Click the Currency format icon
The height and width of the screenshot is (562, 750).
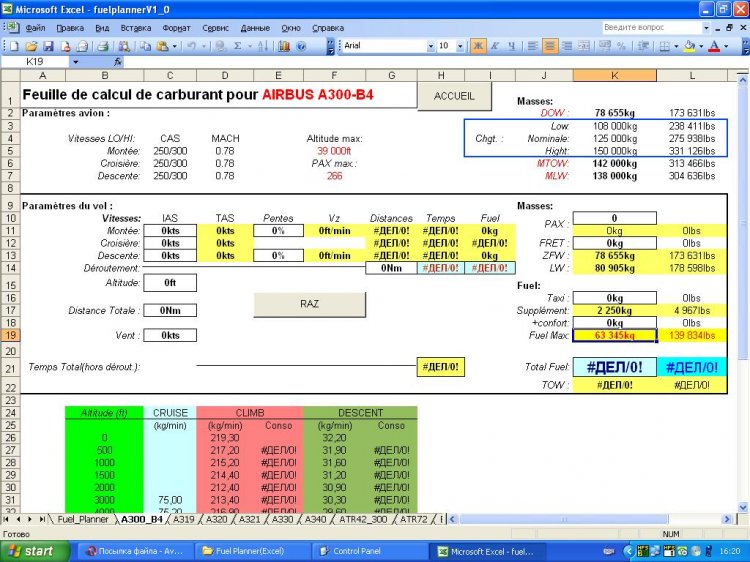pyautogui.click(x=605, y=46)
